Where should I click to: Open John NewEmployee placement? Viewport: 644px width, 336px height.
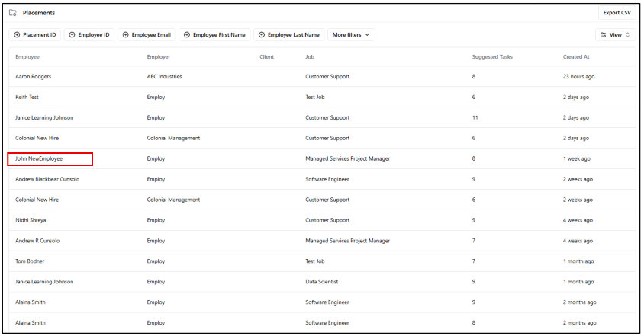pyautogui.click(x=39, y=158)
